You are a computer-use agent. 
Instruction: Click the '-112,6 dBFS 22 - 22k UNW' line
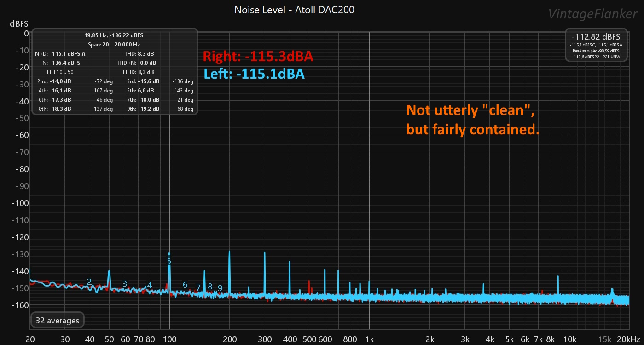point(596,57)
